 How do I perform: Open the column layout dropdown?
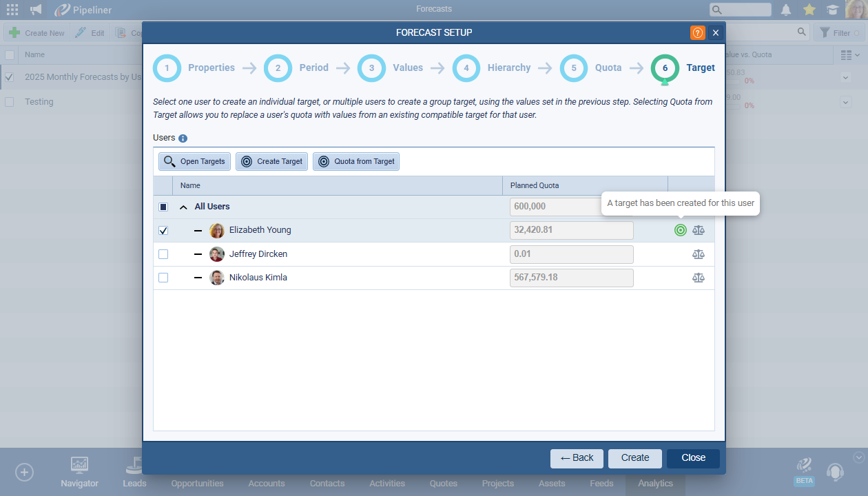851,54
